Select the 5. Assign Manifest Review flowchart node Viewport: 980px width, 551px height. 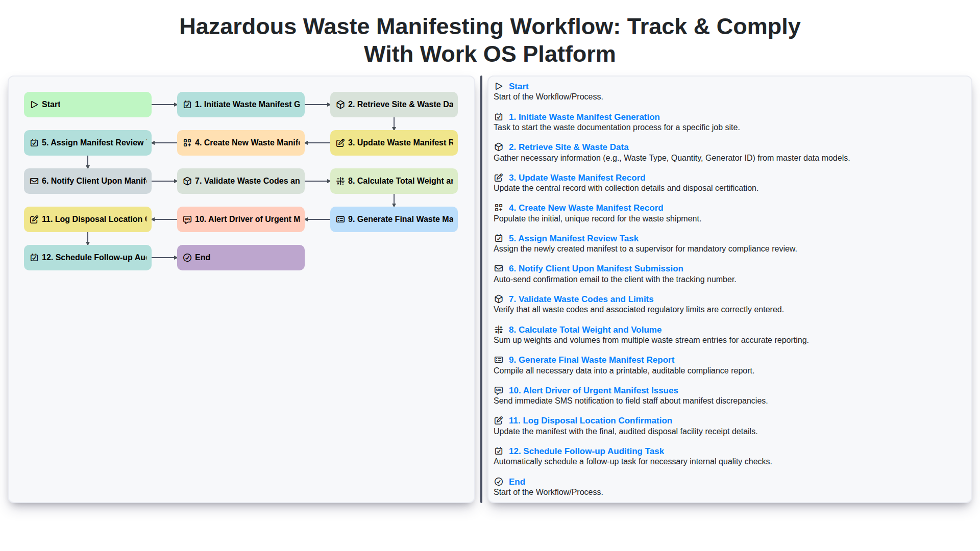88,143
